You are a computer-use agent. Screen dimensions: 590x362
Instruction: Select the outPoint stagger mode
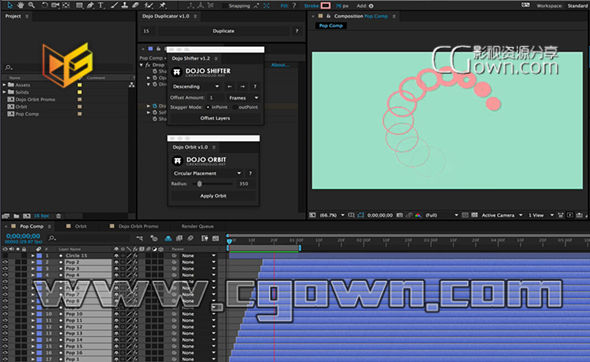pos(245,107)
